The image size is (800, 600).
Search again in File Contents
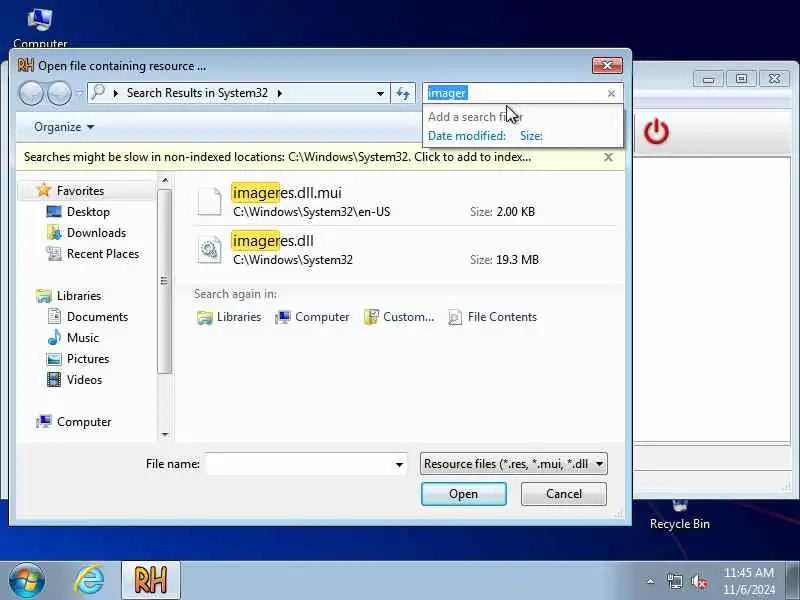492,317
